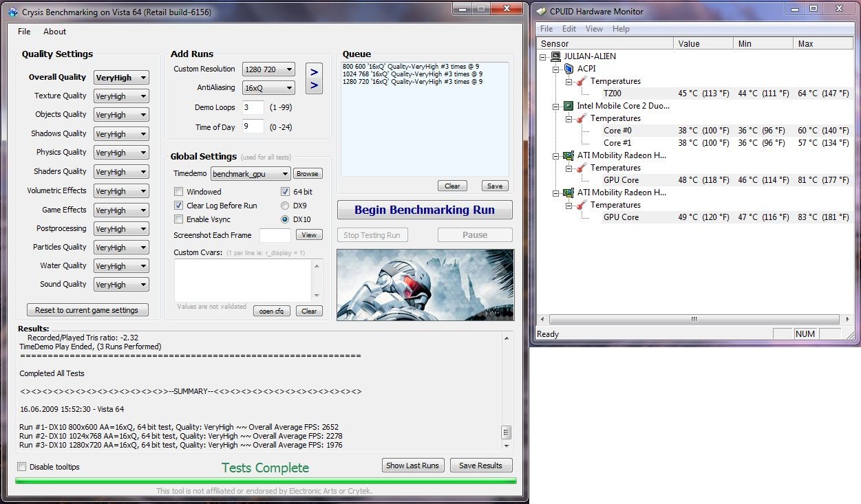Click the Crysis Benchmarking title bar icon

(x=12, y=12)
